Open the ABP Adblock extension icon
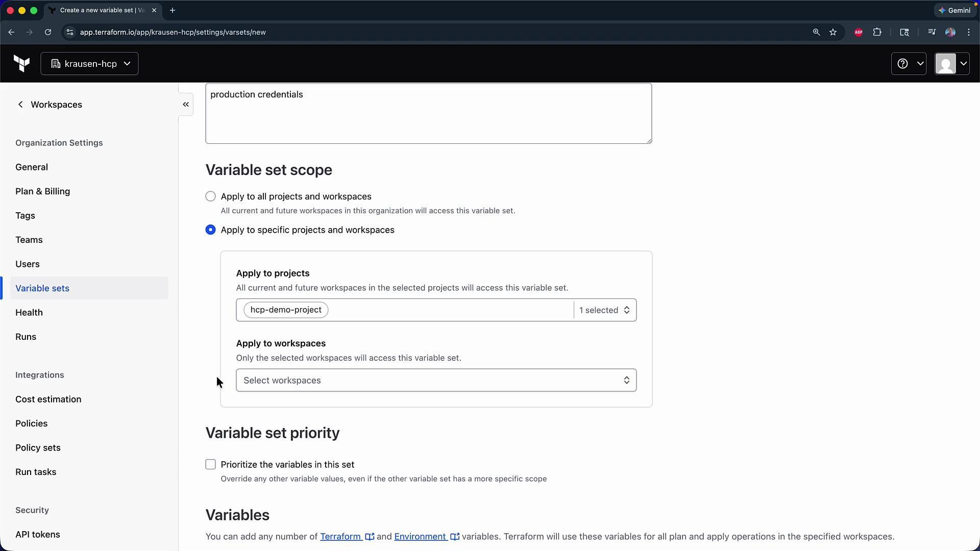980x551 pixels. pos(859,32)
